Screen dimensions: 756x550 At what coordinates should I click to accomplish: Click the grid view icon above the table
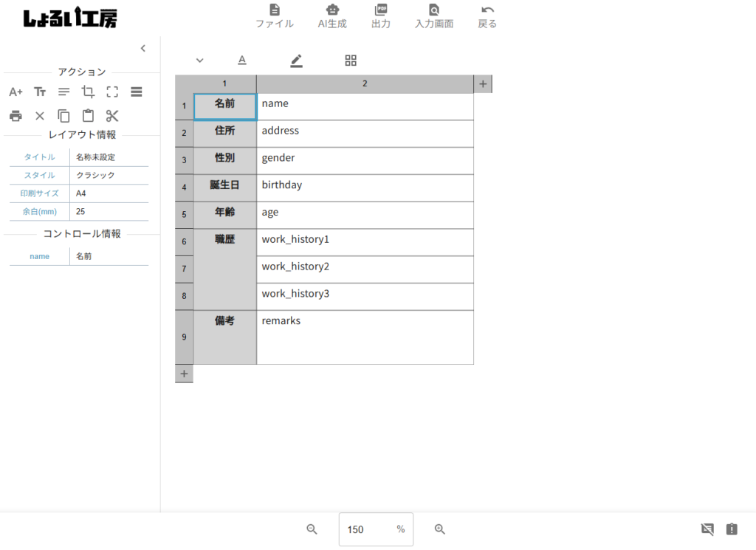(351, 61)
